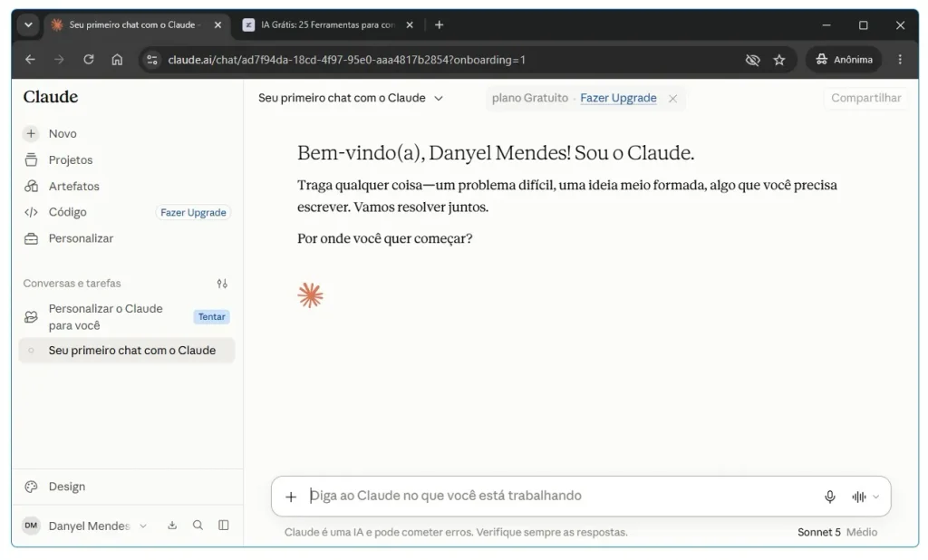Click the tracking protection eye icon
Viewport: 928px width, 560px height.
pyautogui.click(x=753, y=60)
